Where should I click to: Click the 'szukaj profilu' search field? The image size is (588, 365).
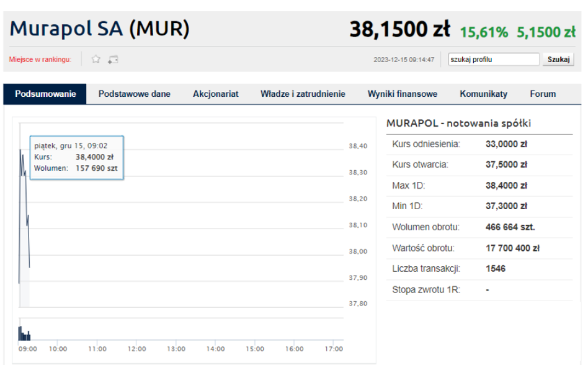click(493, 60)
